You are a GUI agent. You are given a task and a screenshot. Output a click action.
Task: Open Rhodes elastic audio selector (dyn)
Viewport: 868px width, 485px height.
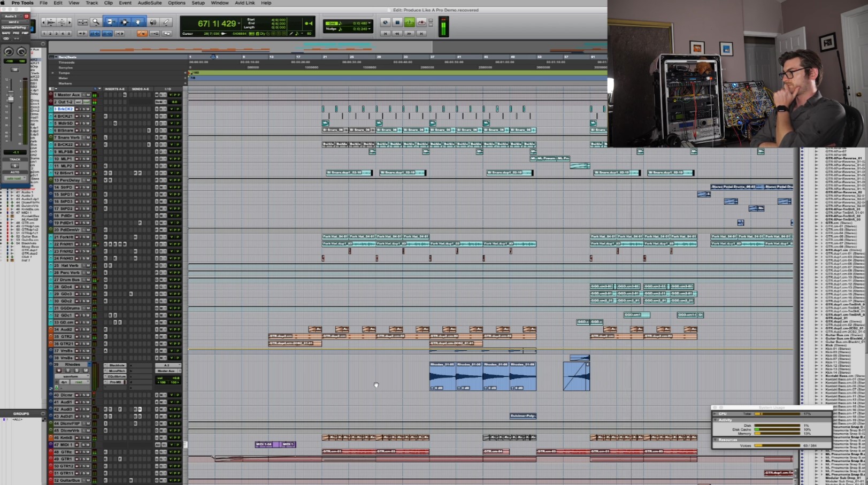tap(64, 382)
